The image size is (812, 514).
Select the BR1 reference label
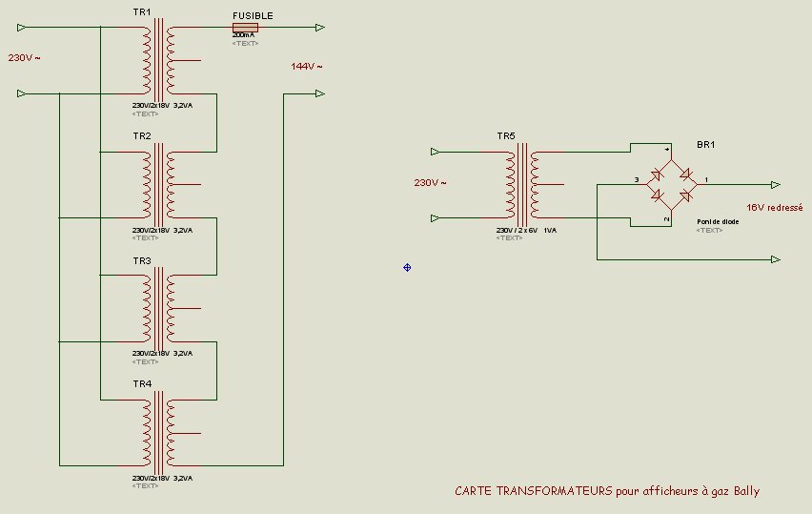coord(705,145)
